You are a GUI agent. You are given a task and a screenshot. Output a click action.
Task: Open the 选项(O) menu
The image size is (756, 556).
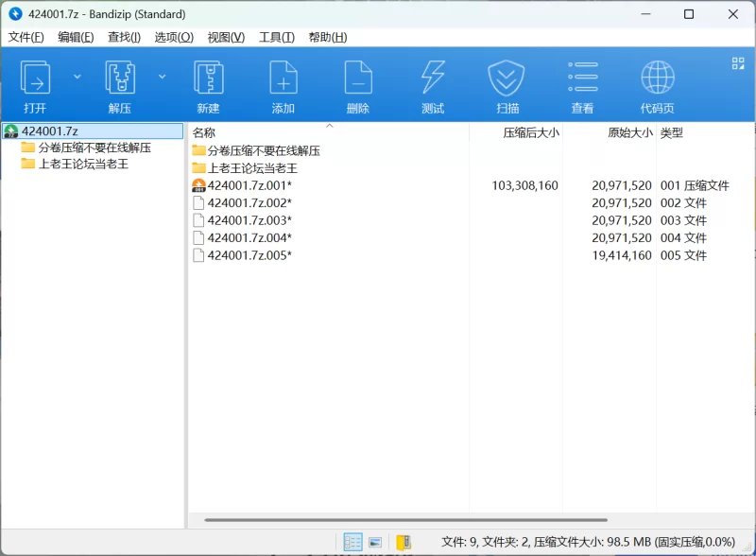pos(174,37)
